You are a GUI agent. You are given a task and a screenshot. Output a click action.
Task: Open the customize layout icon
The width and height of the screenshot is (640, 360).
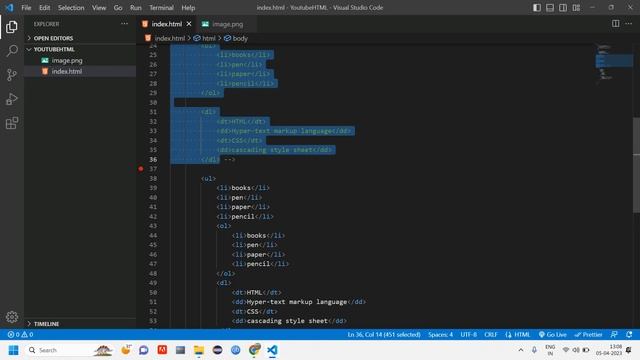click(576, 8)
